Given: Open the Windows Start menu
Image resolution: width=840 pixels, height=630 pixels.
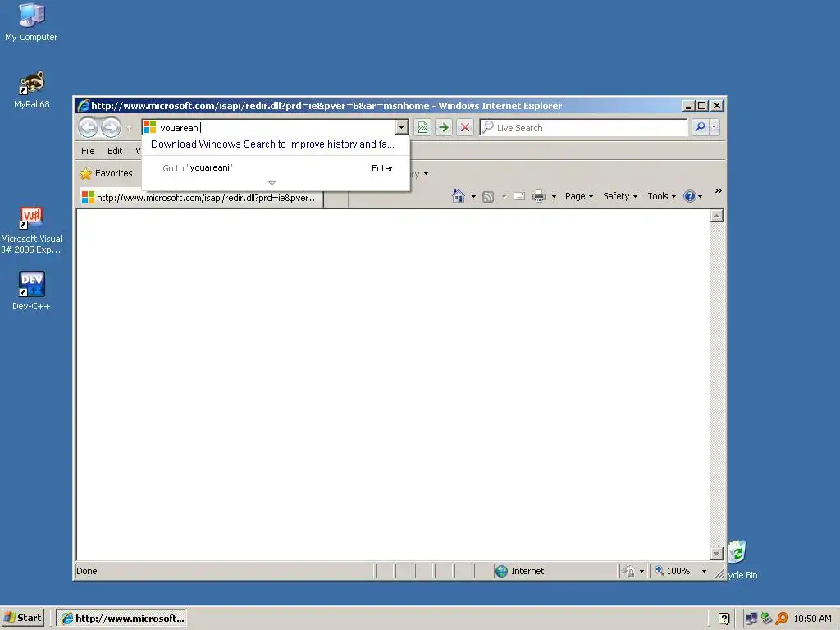Looking at the screenshot, I should pos(22,619).
